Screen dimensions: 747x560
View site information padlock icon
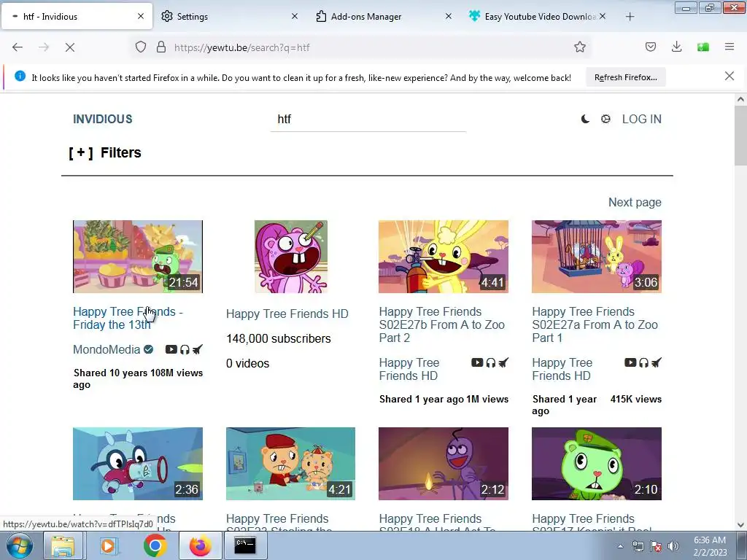click(x=161, y=47)
